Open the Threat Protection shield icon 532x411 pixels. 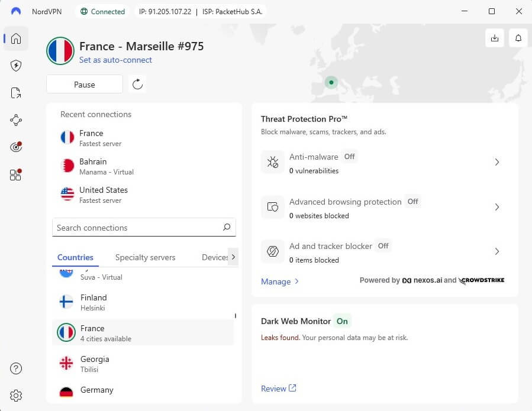click(x=16, y=66)
